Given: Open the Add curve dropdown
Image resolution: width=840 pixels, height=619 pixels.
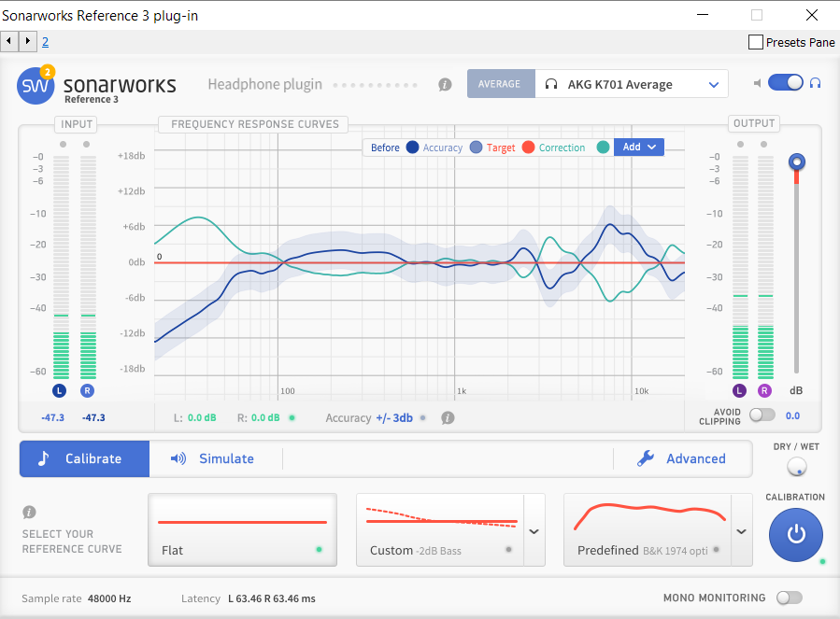Looking at the screenshot, I should pos(639,147).
